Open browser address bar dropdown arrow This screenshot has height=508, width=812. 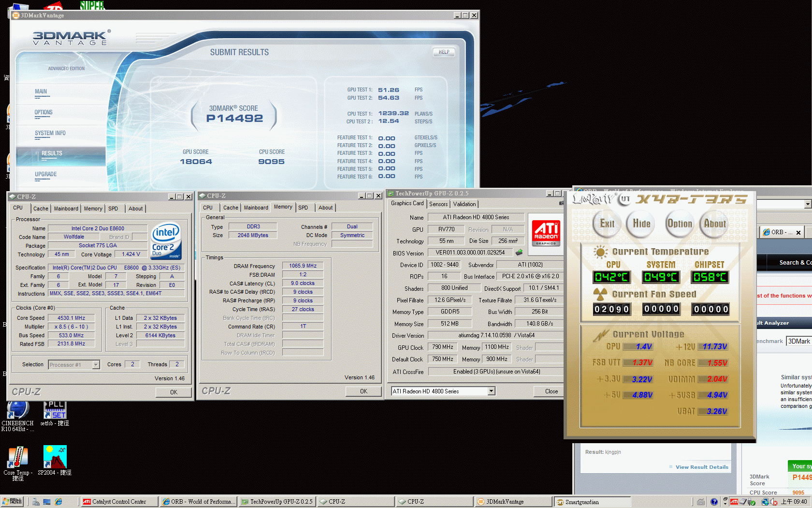click(x=808, y=204)
